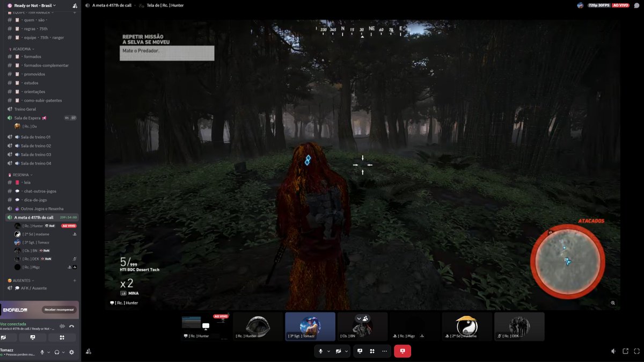Open noise suppression settings icon
Screen dimensions: 644x362
point(62,326)
